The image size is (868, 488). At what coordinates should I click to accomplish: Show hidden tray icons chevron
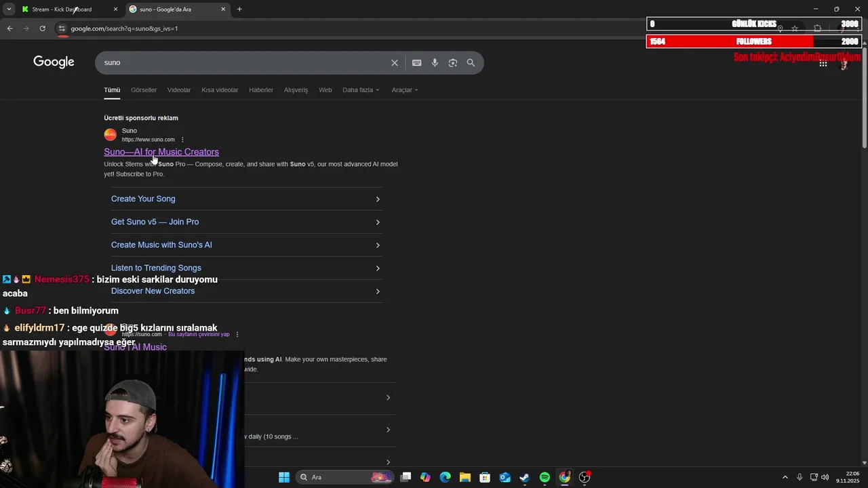pos(785,477)
